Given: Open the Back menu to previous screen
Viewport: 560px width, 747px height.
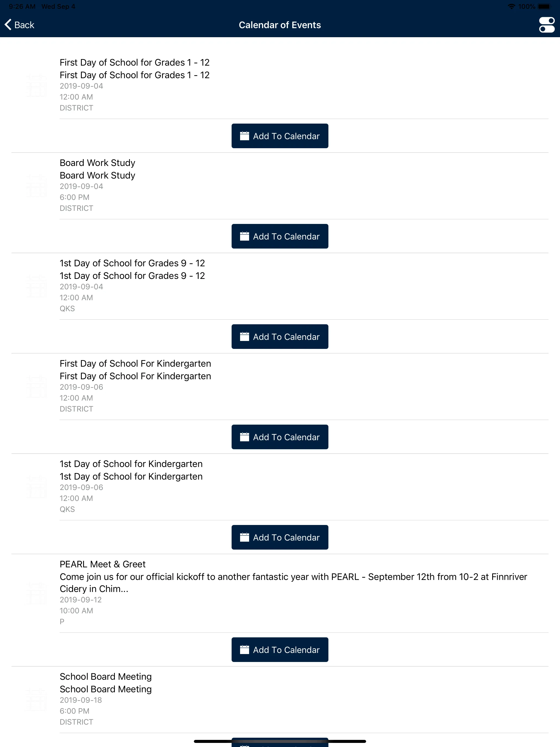Looking at the screenshot, I should pyautogui.click(x=20, y=24).
